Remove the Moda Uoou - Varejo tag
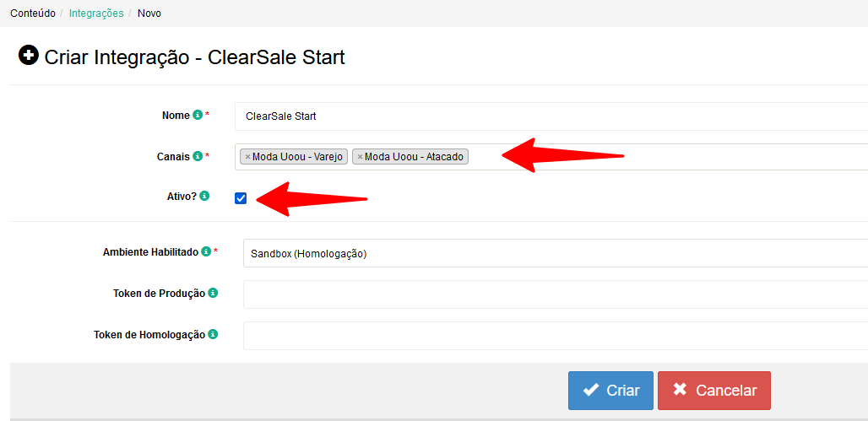 tap(247, 157)
